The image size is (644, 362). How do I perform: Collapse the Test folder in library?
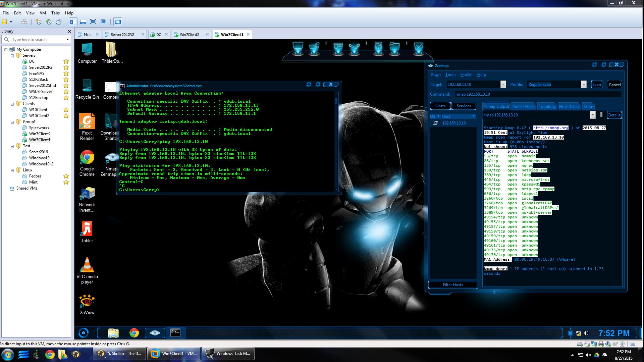point(12,146)
